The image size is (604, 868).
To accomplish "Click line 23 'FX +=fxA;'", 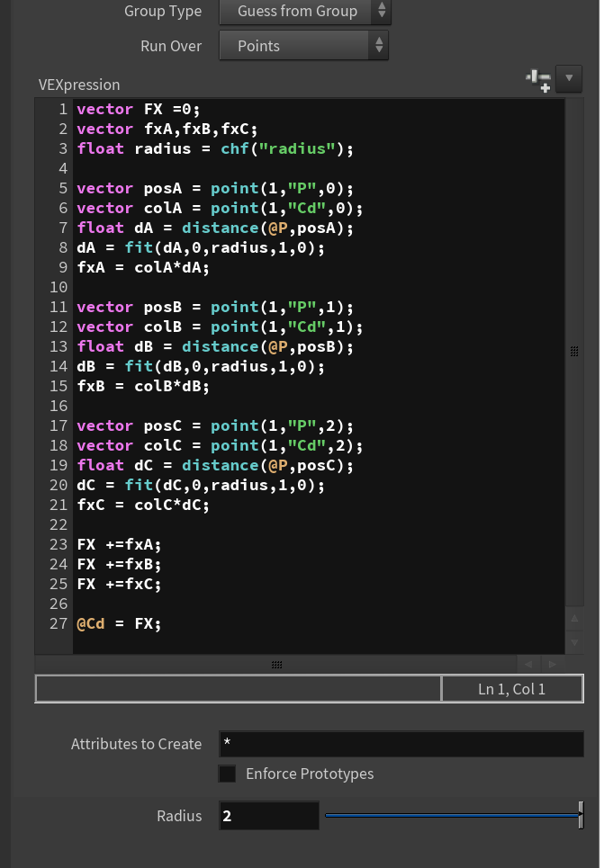I will [119, 544].
